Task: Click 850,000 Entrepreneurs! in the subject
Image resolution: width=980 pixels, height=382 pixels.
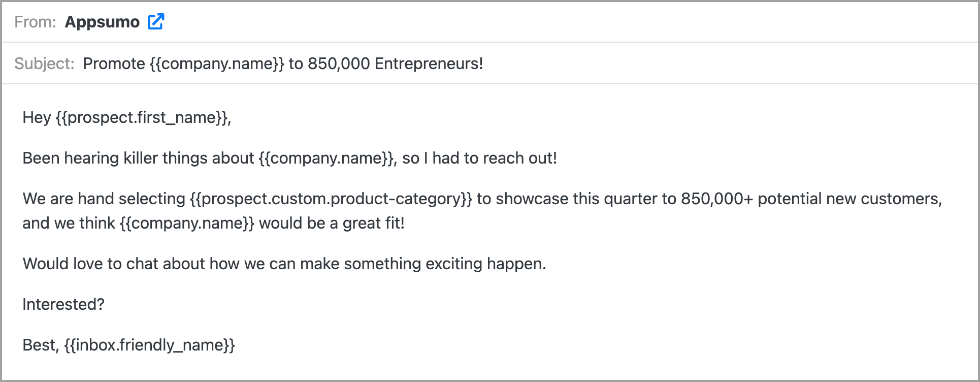Action: click(395, 63)
